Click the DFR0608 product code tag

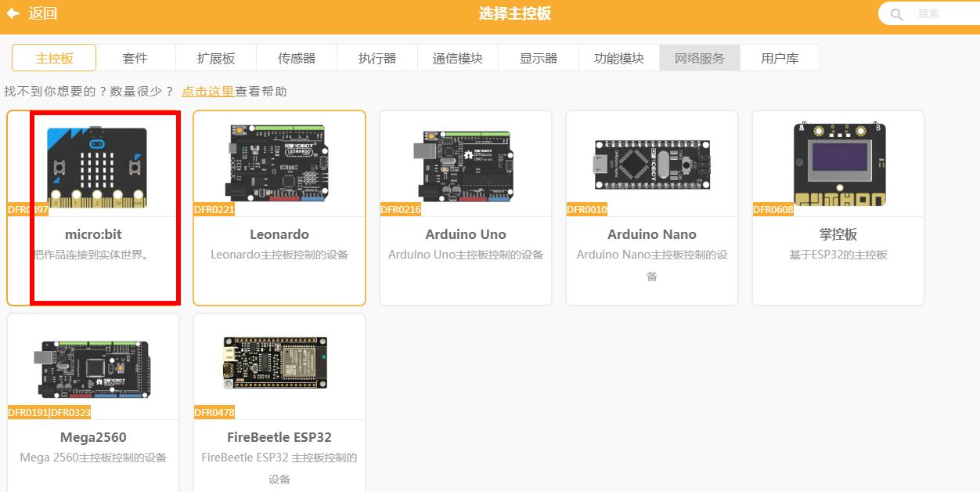click(773, 209)
